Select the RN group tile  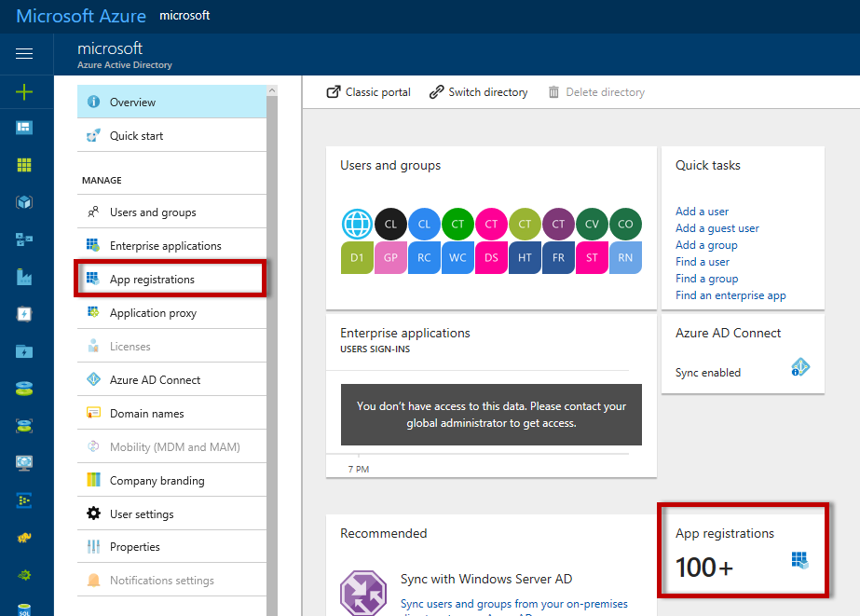[625, 257]
